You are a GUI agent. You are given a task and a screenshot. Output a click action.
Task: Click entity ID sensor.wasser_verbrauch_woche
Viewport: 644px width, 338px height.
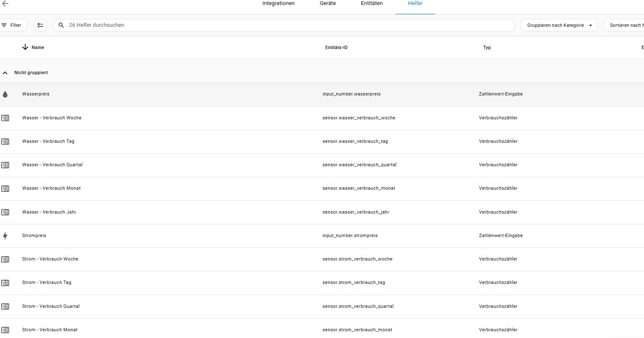[x=359, y=118]
